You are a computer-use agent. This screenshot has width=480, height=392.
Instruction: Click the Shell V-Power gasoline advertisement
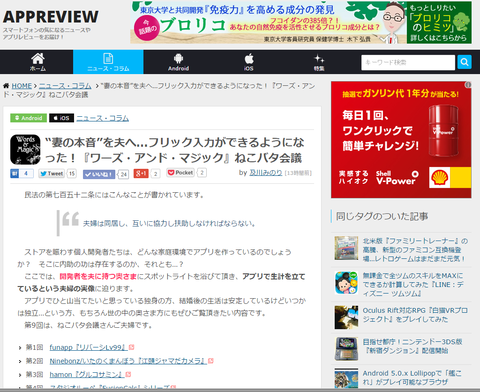(401, 140)
